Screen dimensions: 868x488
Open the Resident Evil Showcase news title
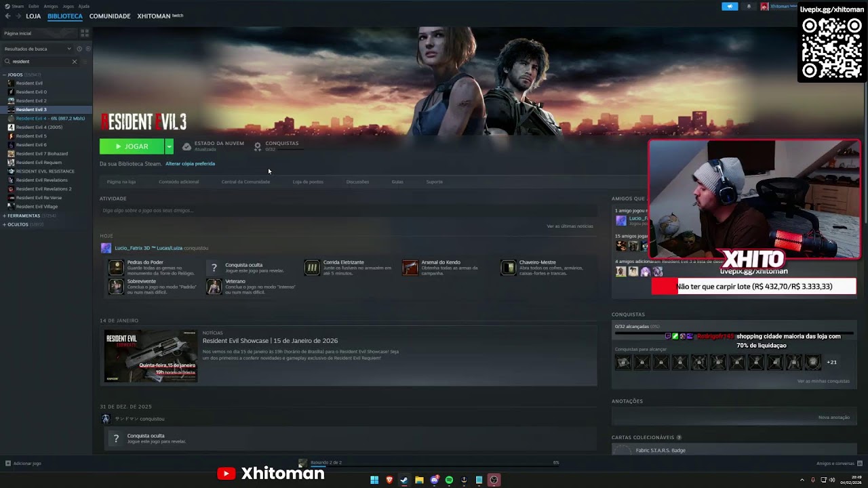click(x=270, y=341)
